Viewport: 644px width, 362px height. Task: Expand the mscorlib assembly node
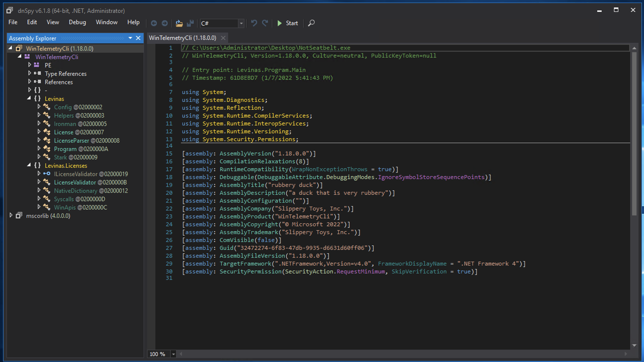pyautogui.click(x=11, y=215)
